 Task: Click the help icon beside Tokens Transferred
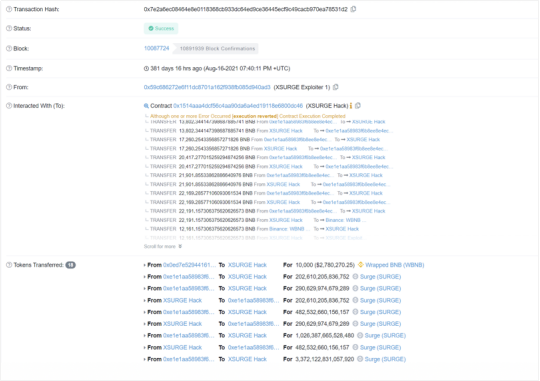[9, 265]
